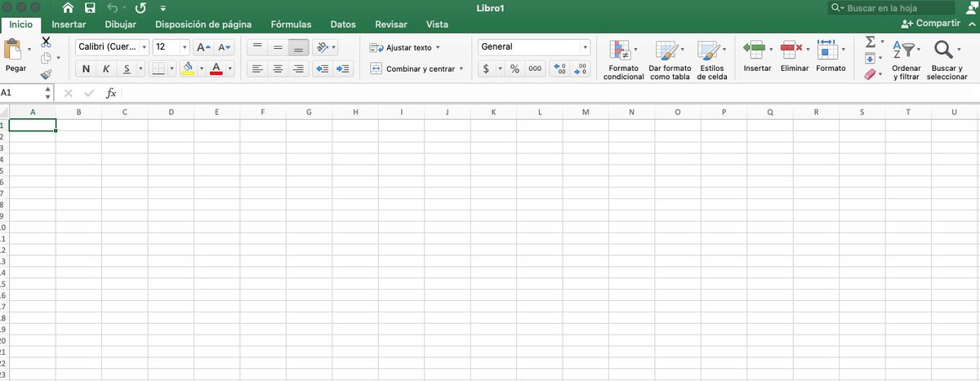Screen dimensions: 980x381
Task: Apply currency number format ($)
Action: [486, 69]
